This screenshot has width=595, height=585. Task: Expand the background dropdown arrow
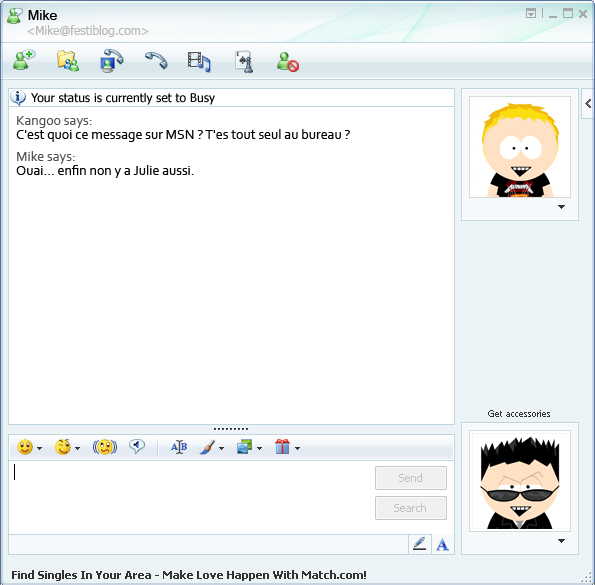[221, 448]
